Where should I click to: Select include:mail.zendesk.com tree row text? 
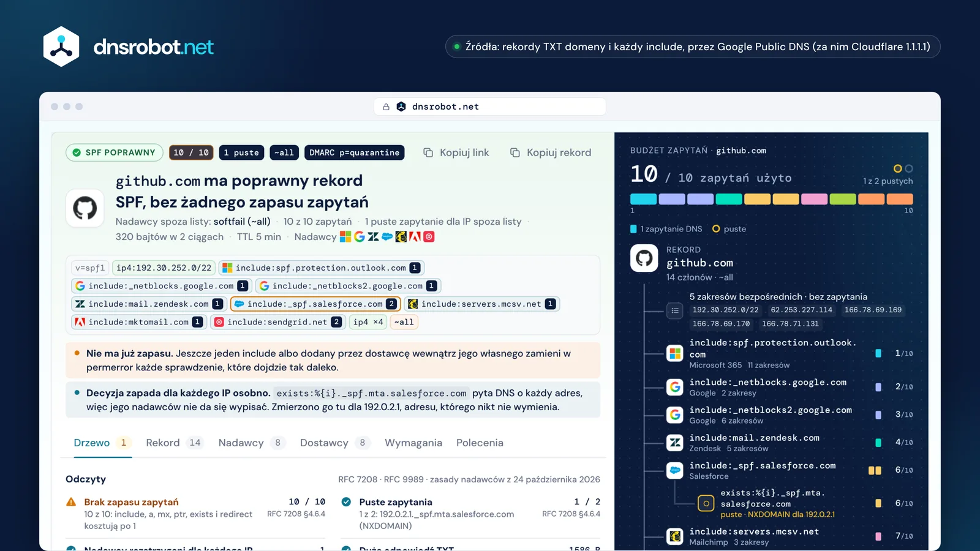pyautogui.click(x=754, y=438)
